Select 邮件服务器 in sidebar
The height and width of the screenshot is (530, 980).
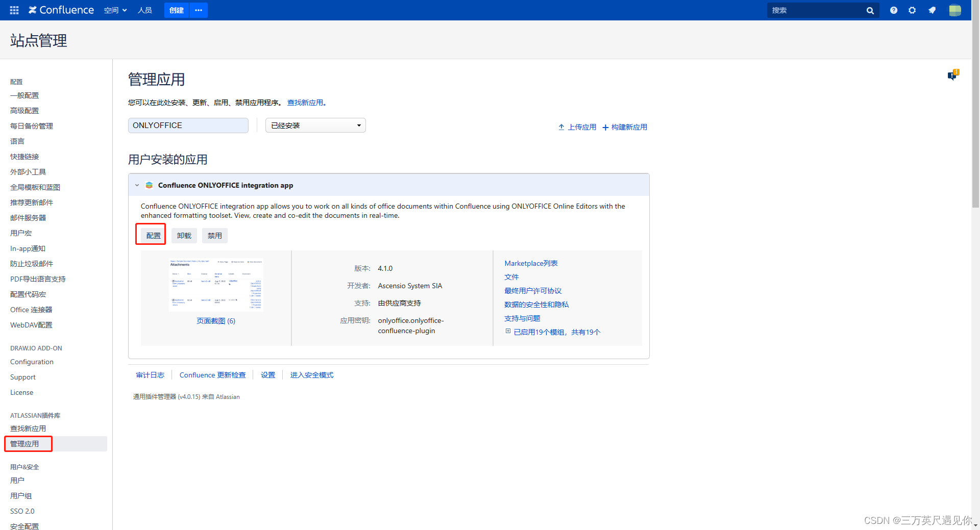pos(28,218)
